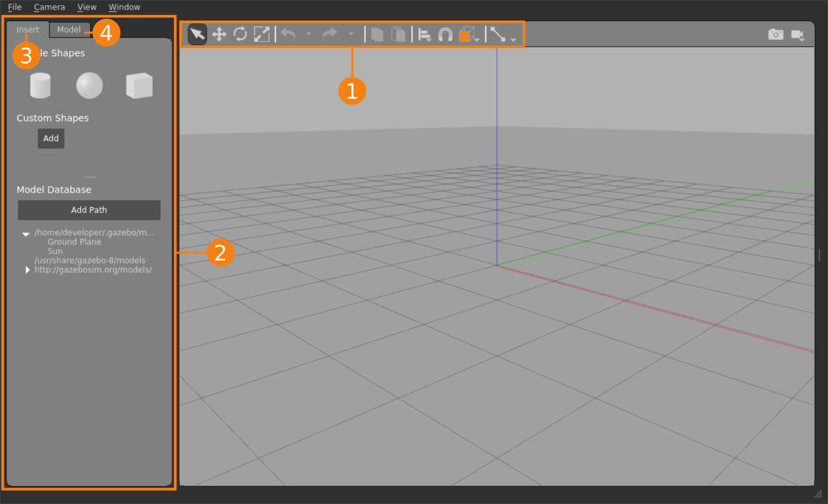Screen dimensions: 828x504
Task: Switch to the Model tab
Action: tap(69, 30)
